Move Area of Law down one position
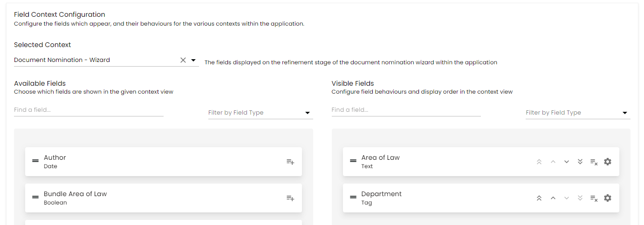The image size is (644, 225). tap(567, 162)
